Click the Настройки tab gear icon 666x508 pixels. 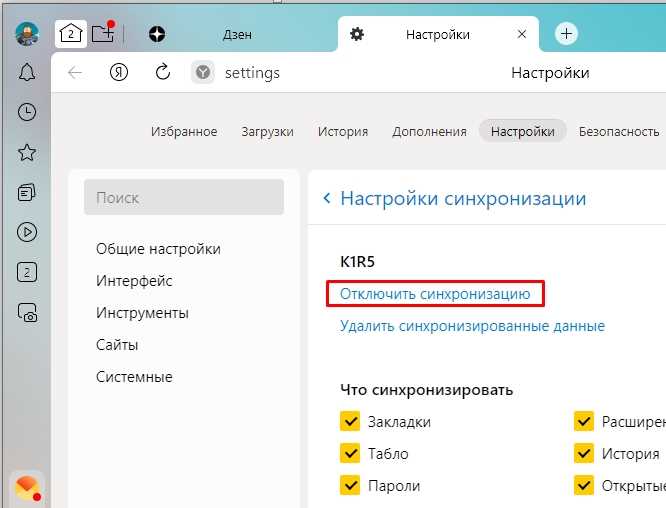357,34
